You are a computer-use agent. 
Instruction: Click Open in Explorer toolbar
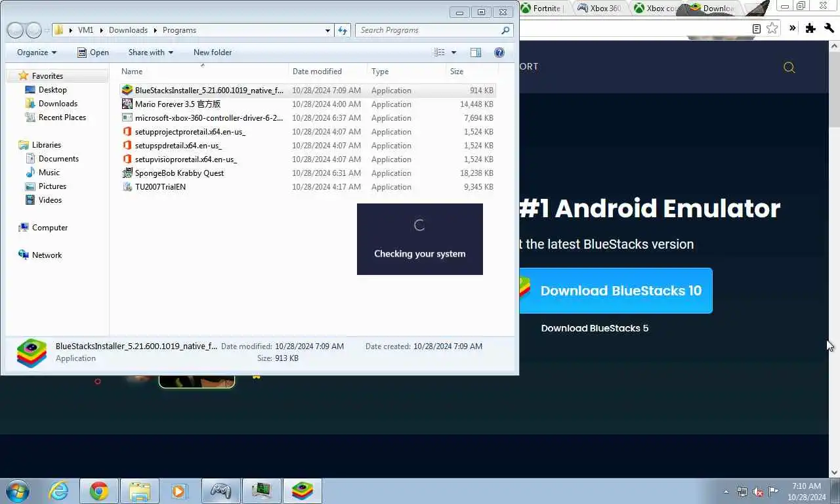(93, 52)
